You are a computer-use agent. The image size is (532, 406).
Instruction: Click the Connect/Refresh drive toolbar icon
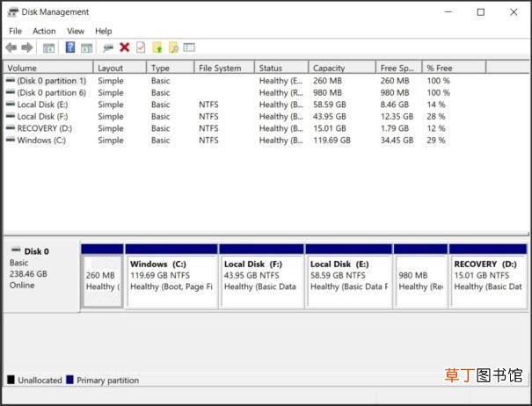coord(108,47)
